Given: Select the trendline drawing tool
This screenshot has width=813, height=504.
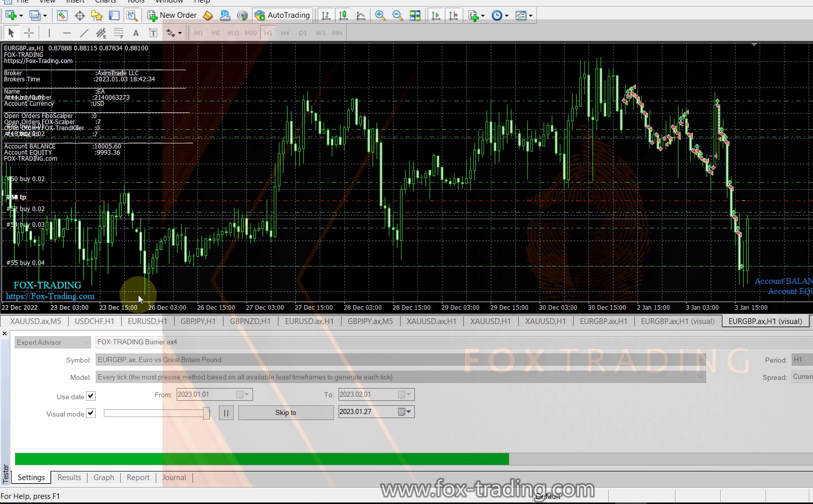Looking at the screenshot, I should (x=84, y=33).
